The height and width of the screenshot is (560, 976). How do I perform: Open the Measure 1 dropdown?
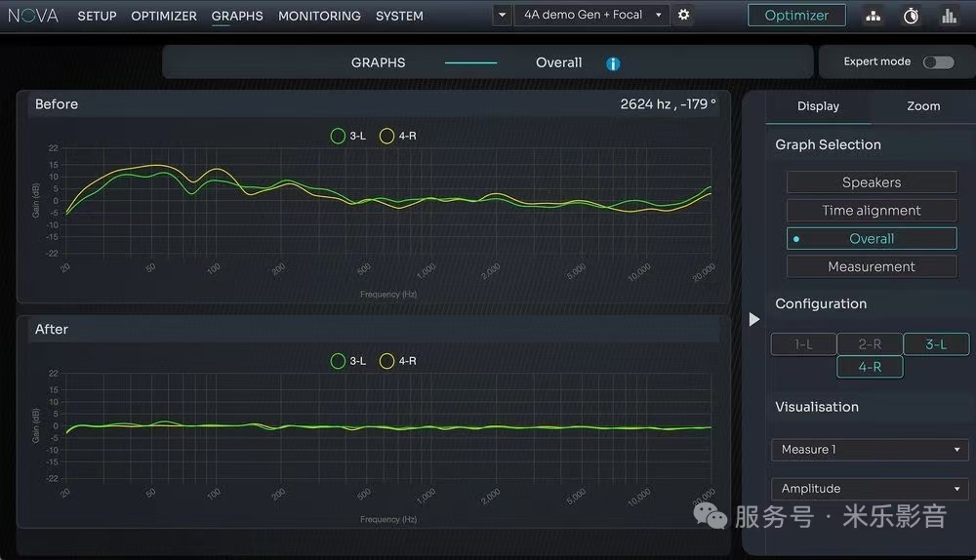[871, 450]
